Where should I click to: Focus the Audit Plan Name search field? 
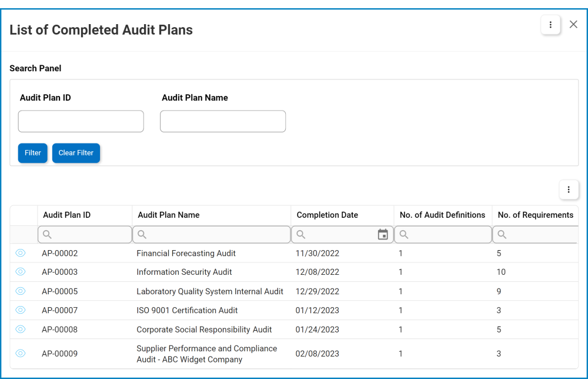click(x=223, y=121)
